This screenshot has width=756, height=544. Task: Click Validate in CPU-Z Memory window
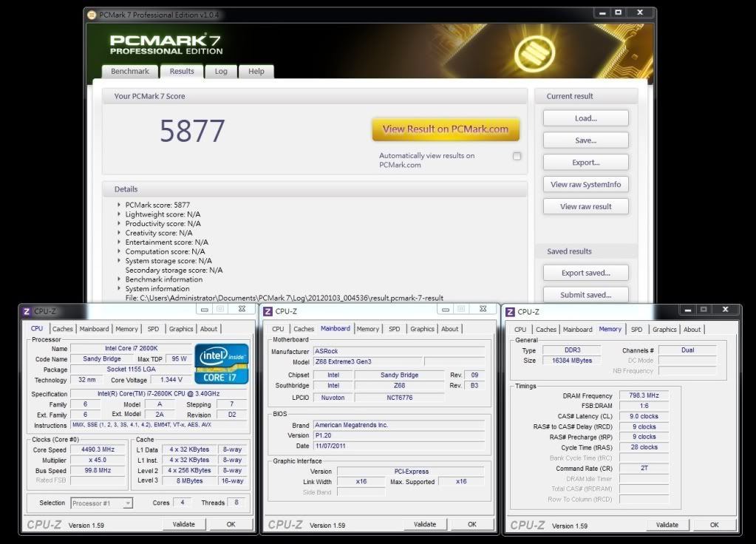coord(667,525)
